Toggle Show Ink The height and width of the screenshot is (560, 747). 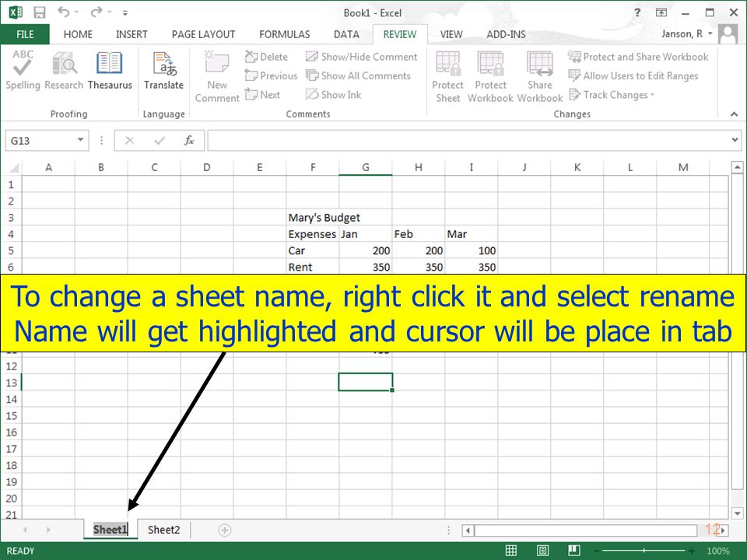333,95
